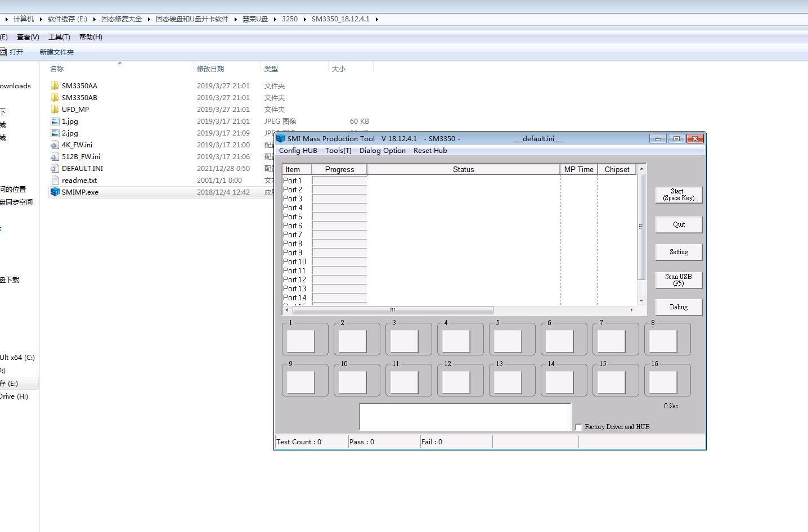Click the Scan USB (F5) button

(679, 280)
